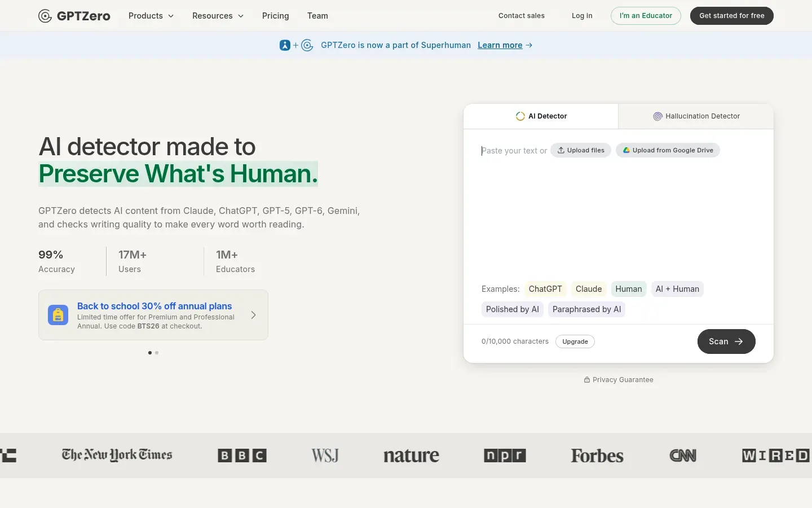Screen dimensions: 812x508
Task: Expand the Resources menu
Action: pyautogui.click(x=218, y=16)
